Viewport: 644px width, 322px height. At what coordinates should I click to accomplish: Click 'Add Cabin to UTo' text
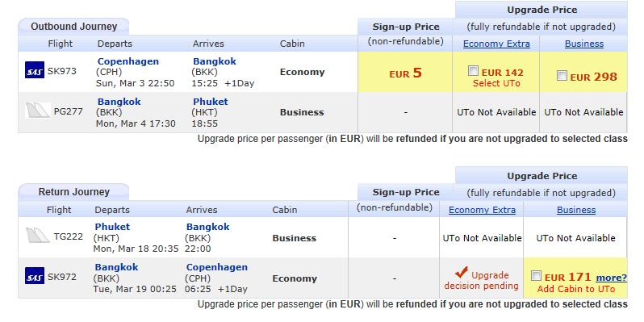pyautogui.click(x=576, y=289)
